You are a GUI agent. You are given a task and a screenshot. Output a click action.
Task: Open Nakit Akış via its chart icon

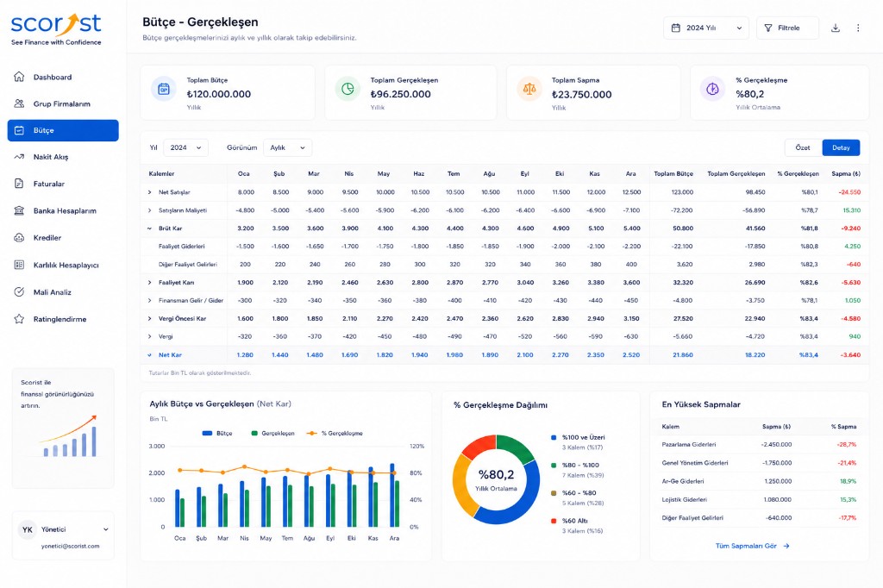coord(19,157)
